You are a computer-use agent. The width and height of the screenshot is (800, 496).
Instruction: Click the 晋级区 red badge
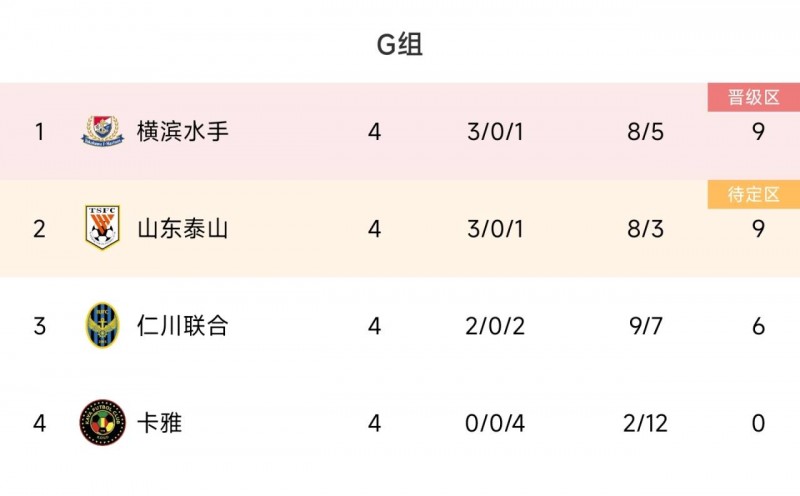pyautogui.click(x=753, y=97)
